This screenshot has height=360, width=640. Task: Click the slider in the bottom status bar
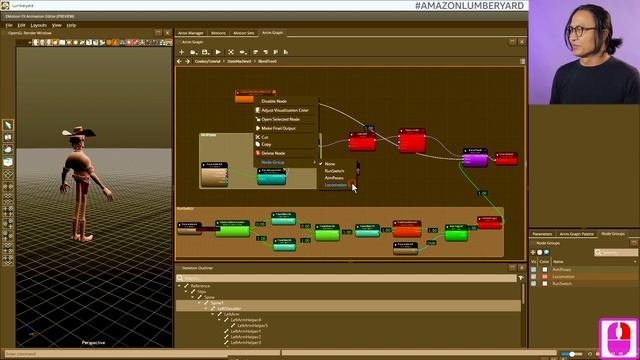[x=571, y=354]
